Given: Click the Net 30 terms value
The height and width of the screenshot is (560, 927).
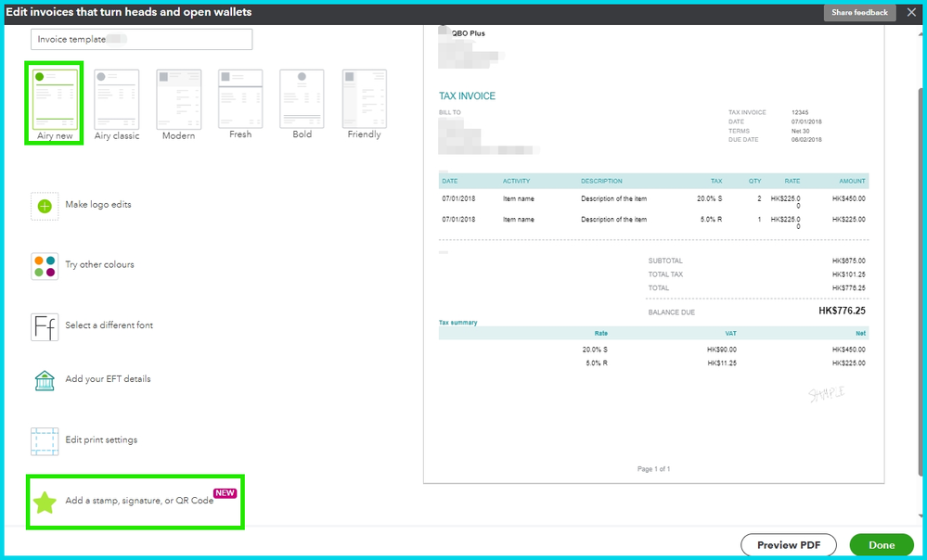Looking at the screenshot, I should tap(801, 131).
